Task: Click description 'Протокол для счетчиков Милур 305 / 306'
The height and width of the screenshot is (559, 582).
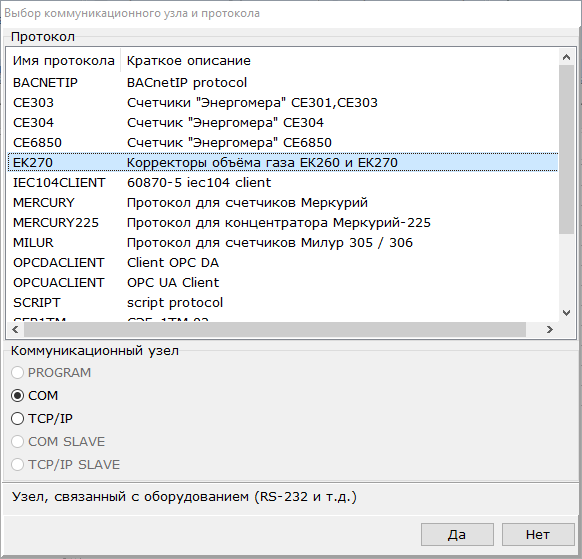Action: click(x=270, y=243)
